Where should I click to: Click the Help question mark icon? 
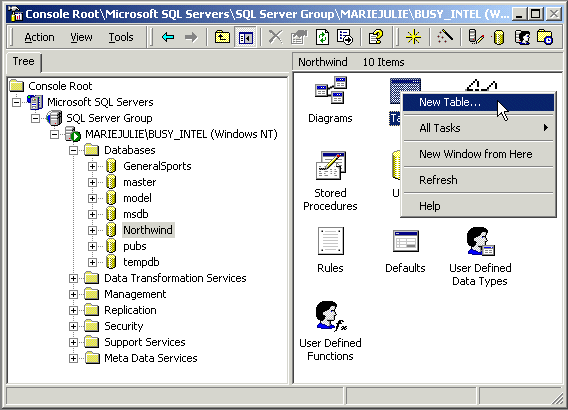coord(376,37)
